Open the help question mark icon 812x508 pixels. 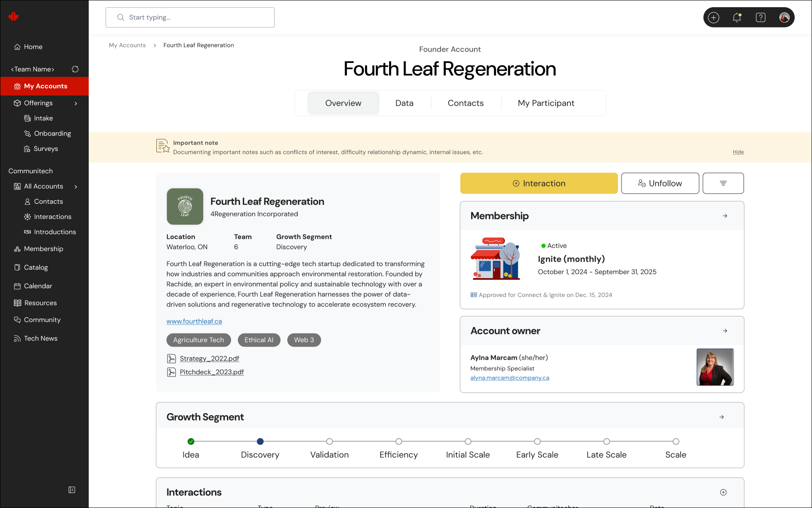(760, 17)
